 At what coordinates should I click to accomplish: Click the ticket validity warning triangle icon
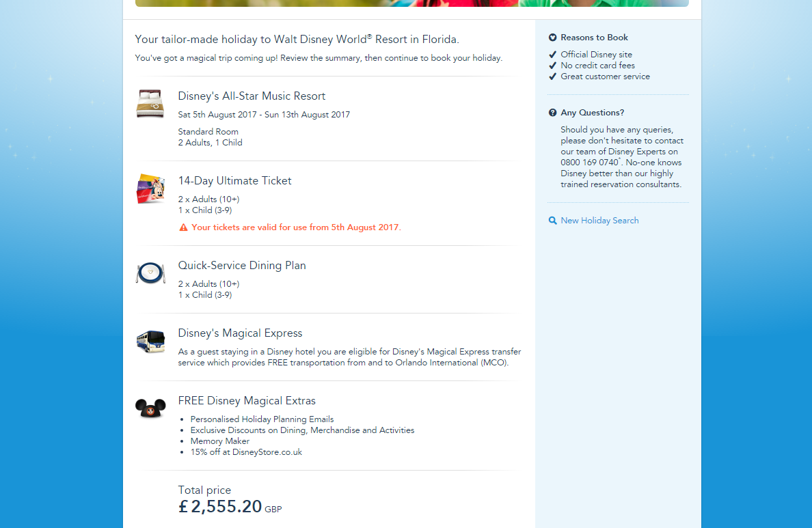[x=183, y=227]
